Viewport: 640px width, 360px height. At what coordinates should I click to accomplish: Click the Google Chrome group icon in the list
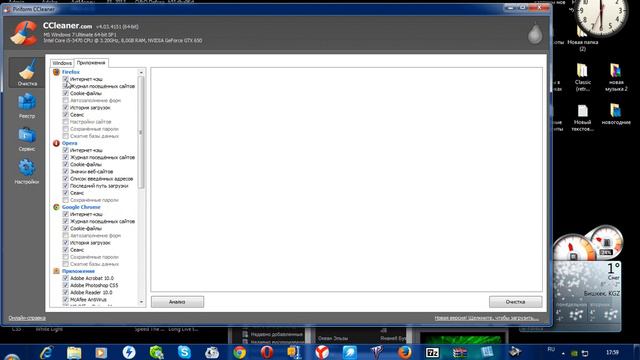(x=56, y=207)
